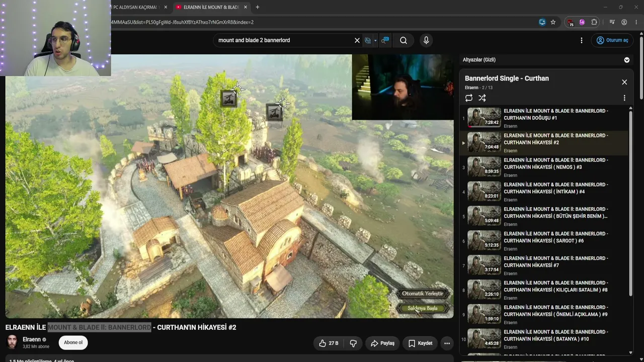Image resolution: width=644 pixels, height=362 pixels.
Task: Open the browser profile avatar icon
Action: 624,22
